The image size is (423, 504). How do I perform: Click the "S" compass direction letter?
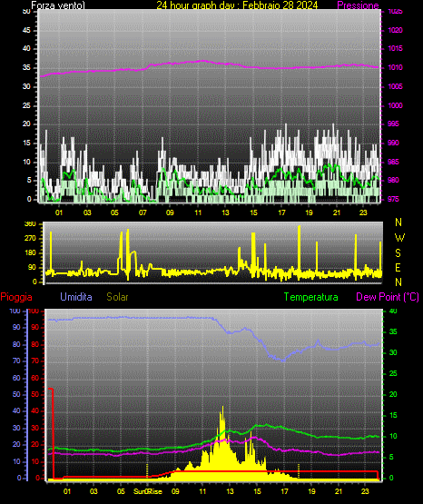(398, 253)
